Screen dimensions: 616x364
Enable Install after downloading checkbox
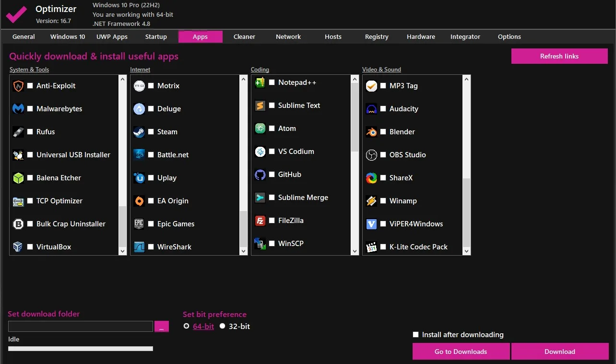coord(416,335)
